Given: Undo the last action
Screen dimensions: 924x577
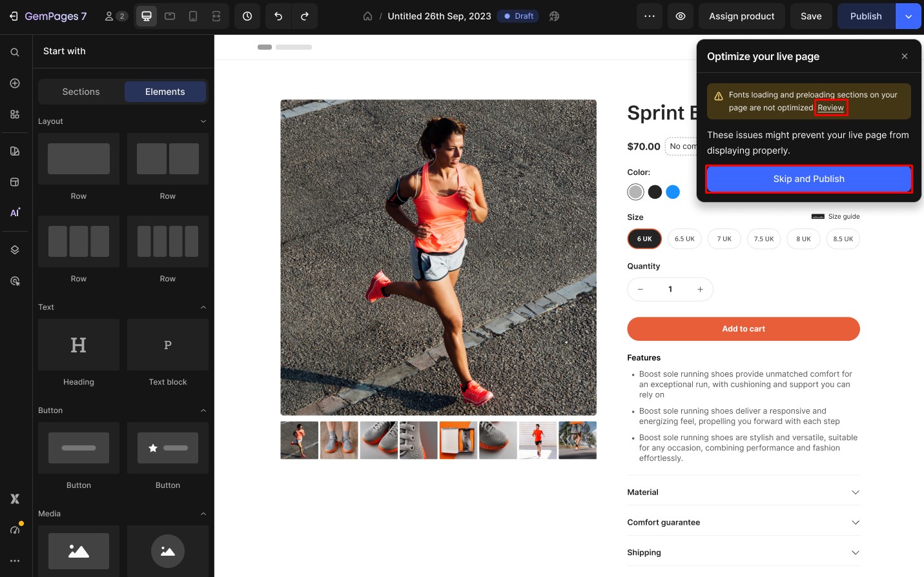Looking at the screenshot, I should (x=278, y=16).
